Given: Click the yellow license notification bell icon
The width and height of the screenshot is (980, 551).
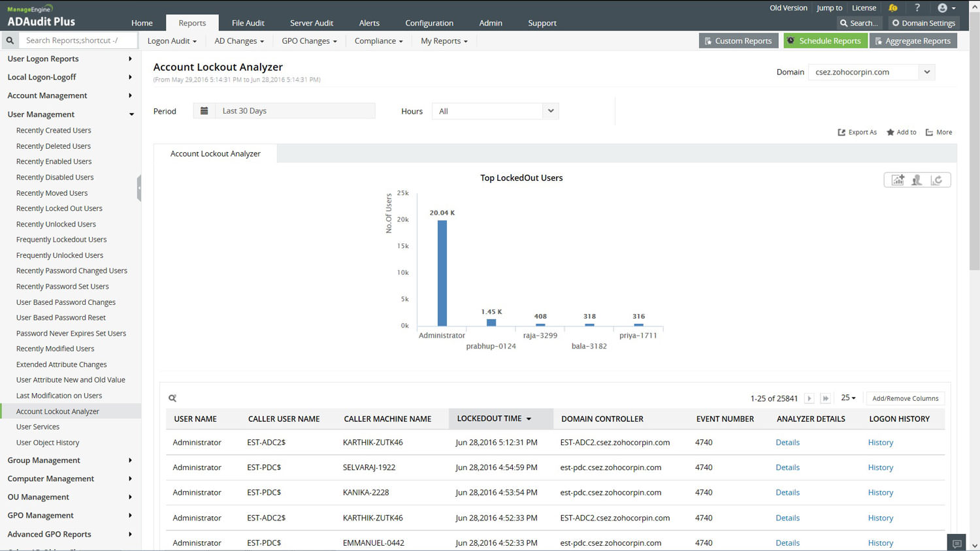Looking at the screenshot, I should point(892,8).
